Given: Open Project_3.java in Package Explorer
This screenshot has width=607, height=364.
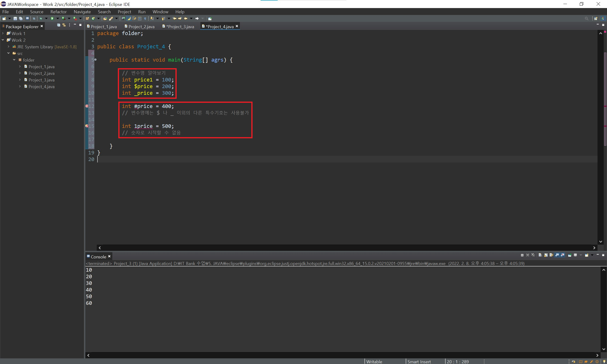Looking at the screenshot, I should [x=41, y=80].
